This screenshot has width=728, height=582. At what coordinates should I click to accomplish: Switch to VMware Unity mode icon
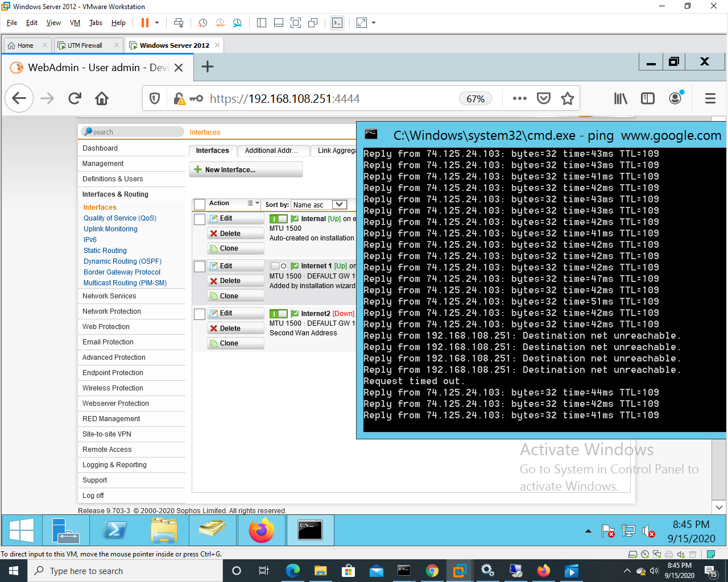click(x=313, y=23)
